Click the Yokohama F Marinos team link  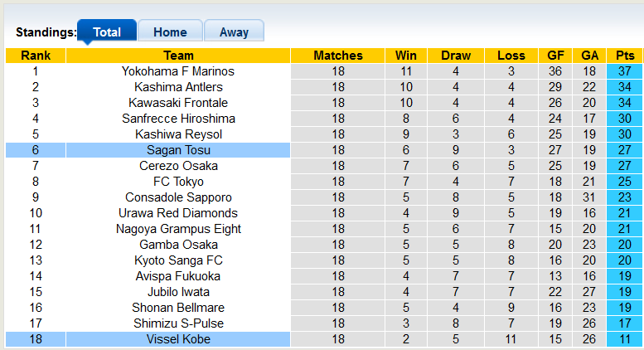click(178, 71)
